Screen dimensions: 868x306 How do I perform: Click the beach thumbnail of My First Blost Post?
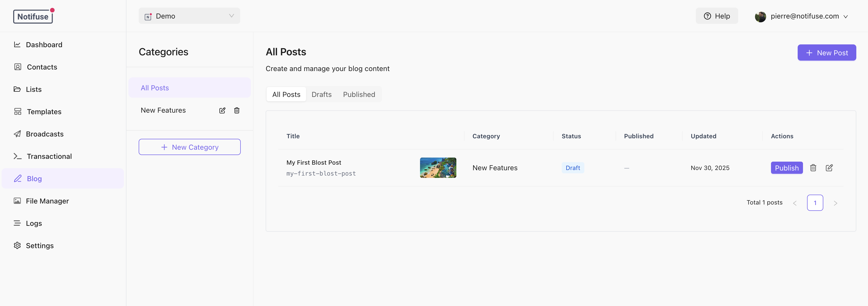(x=438, y=168)
